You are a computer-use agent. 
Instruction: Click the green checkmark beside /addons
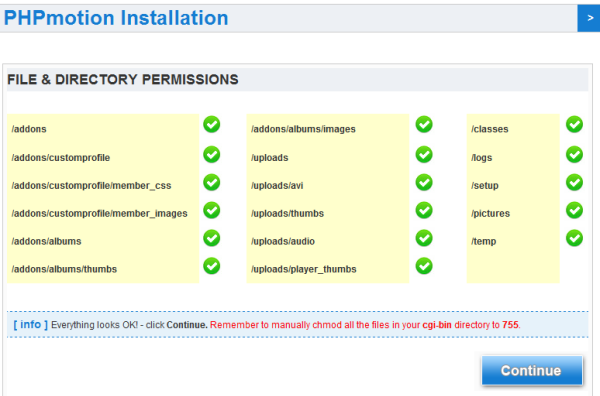pos(212,124)
